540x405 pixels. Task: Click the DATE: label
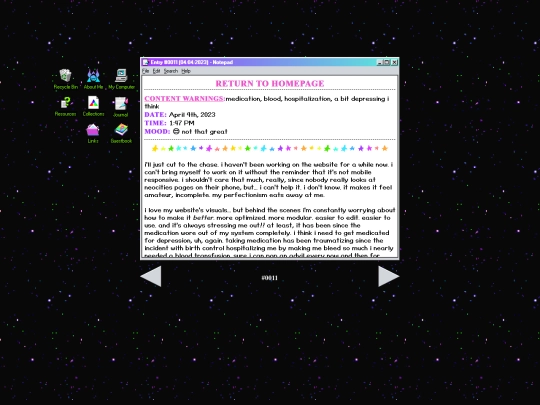(155, 115)
